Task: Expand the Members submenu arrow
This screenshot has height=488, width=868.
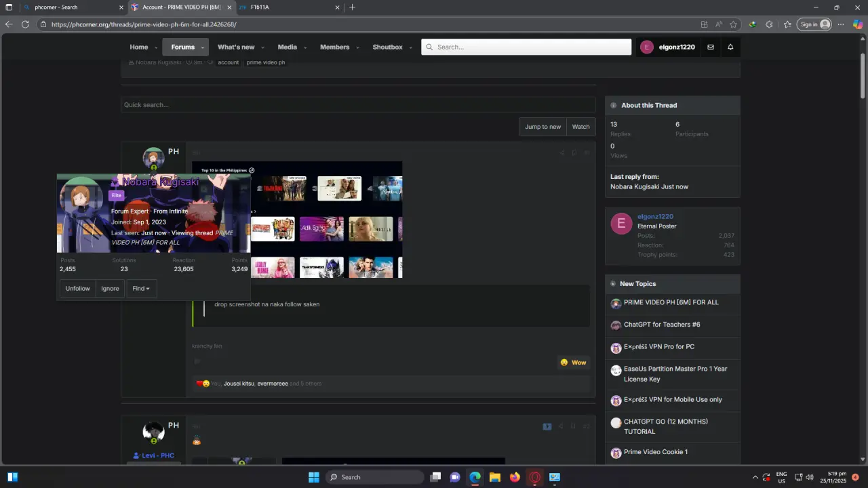Action: coord(357,47)
